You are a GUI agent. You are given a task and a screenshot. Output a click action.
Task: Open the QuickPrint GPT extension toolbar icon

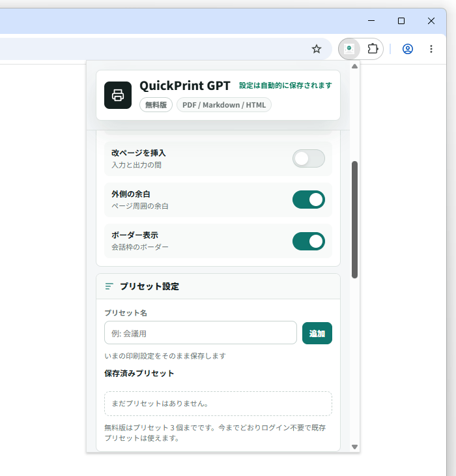349,49
